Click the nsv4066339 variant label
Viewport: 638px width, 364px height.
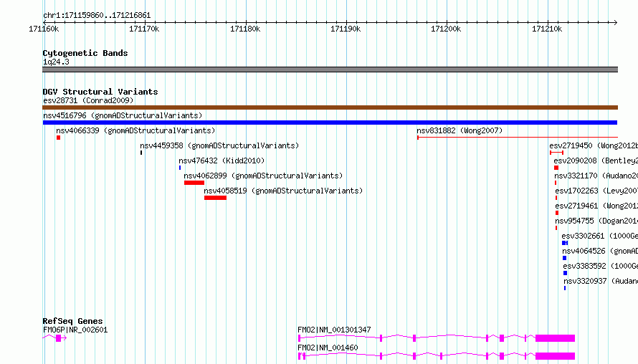135,130
